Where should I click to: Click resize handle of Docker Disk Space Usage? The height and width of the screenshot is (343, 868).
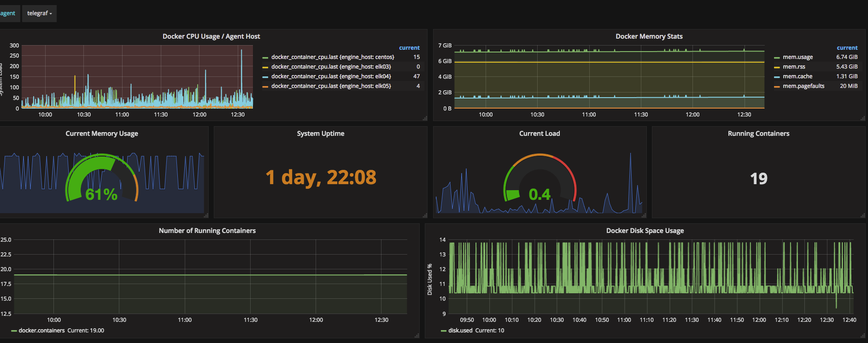click(x=862, y=336)
